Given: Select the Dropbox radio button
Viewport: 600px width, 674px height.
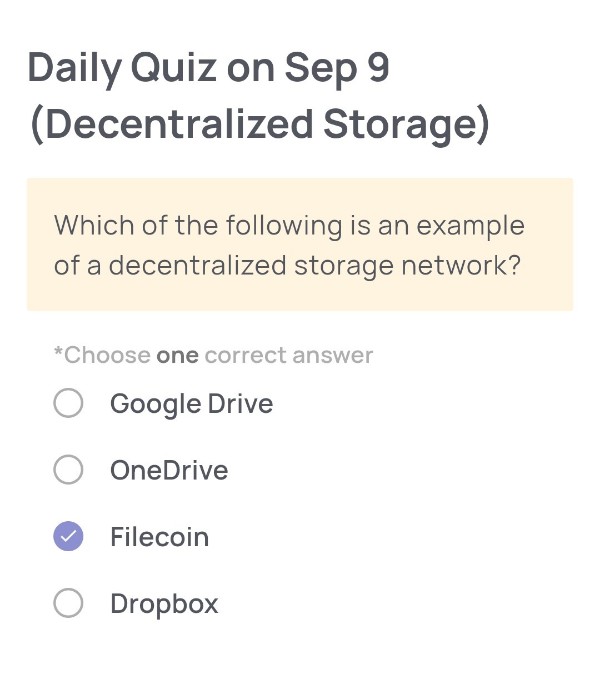Looking at the screenshot, I should pyautogui.click(x=68, y=603).
